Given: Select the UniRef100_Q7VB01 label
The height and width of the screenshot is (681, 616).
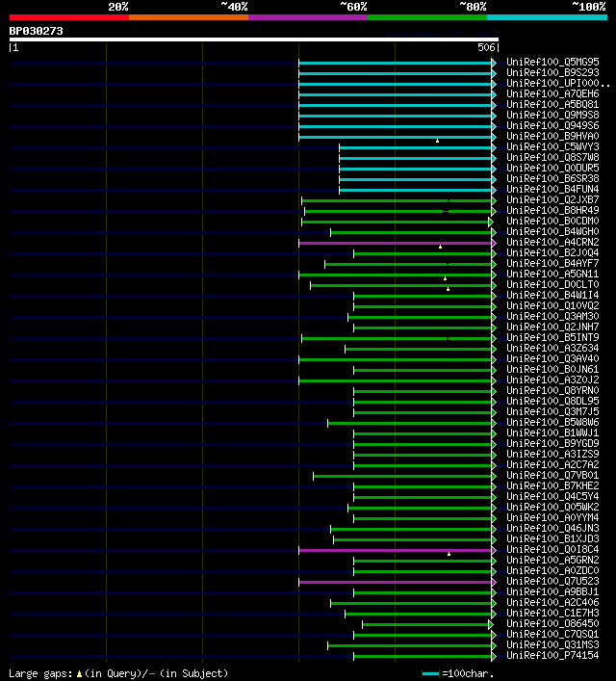Looking at the screenshot, I should [552, 475].
